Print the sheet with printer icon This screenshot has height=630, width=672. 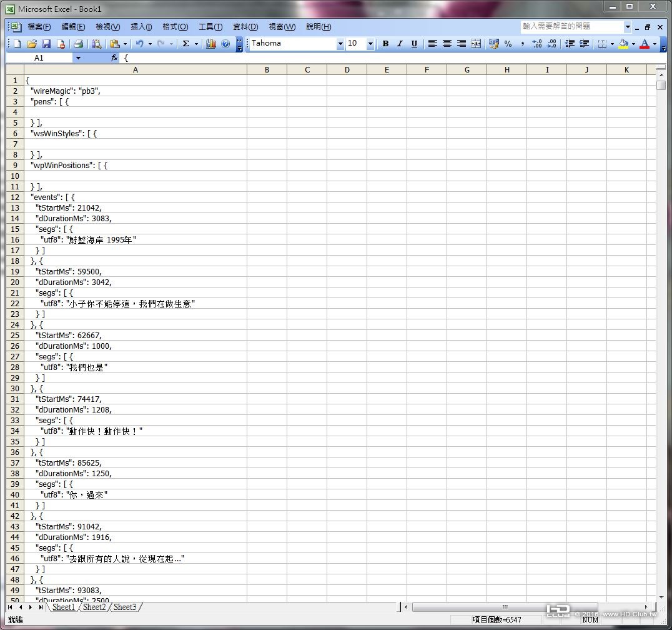(78, 44)
